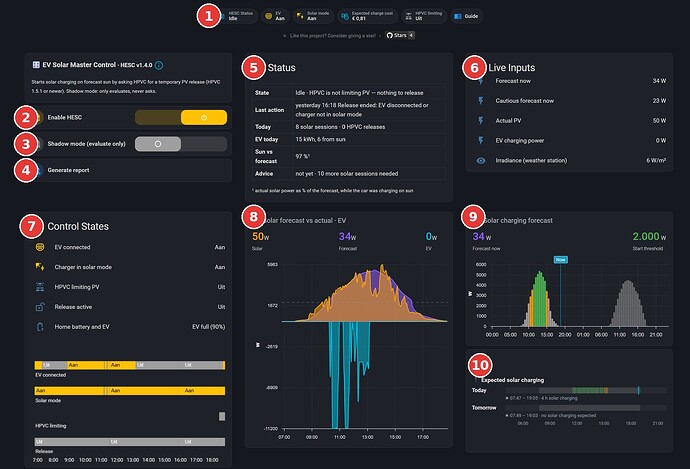Screen dimensions: 690x469
Task: Click 'Uit' value in Release active row
Action: [x=221, y=307]
